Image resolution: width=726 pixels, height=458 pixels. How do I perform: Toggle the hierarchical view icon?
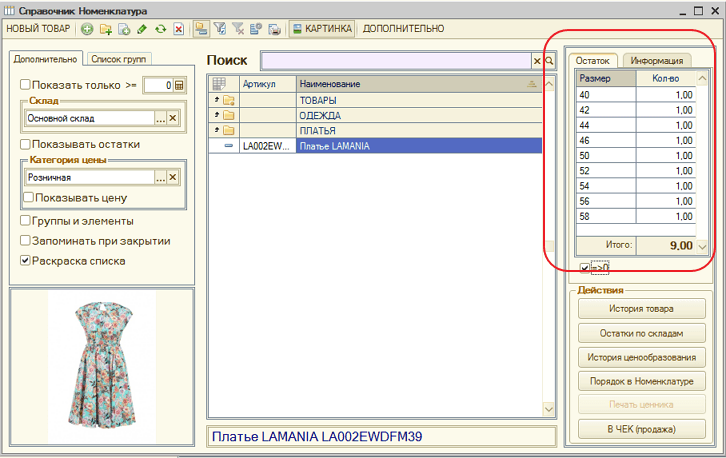tap(200, 29)
